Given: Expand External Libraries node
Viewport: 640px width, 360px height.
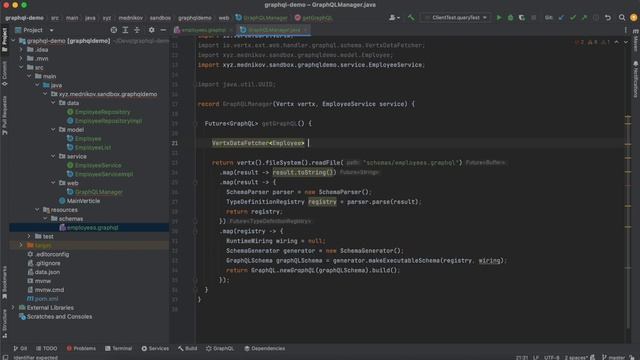Looking at the screenshot, I should click(x=13, y=308).
